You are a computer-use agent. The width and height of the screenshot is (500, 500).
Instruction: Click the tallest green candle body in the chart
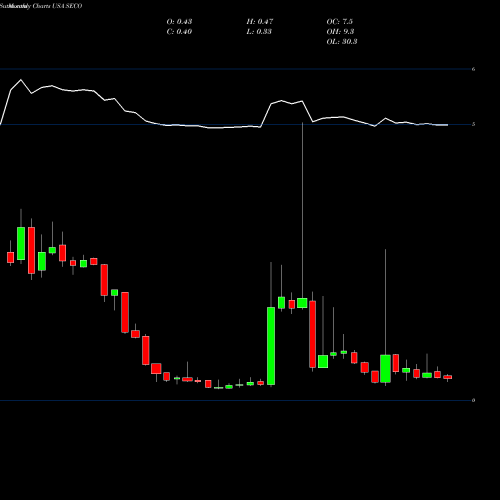(x=271, y=346)
